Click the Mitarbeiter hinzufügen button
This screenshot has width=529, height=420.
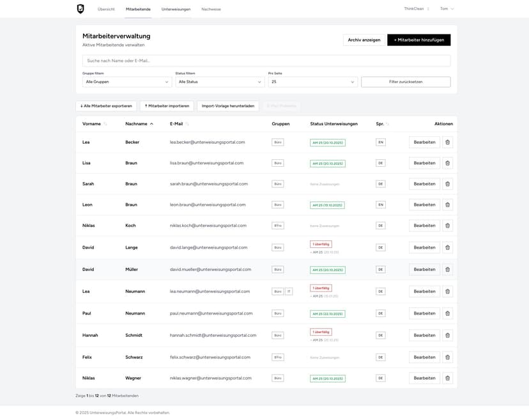tap(418, 40)
